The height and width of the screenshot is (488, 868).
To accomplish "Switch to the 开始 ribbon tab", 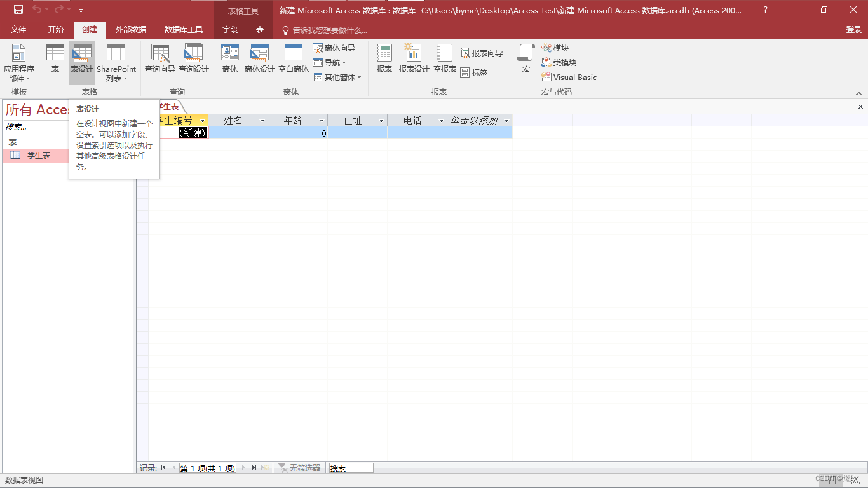I will 56,30.
